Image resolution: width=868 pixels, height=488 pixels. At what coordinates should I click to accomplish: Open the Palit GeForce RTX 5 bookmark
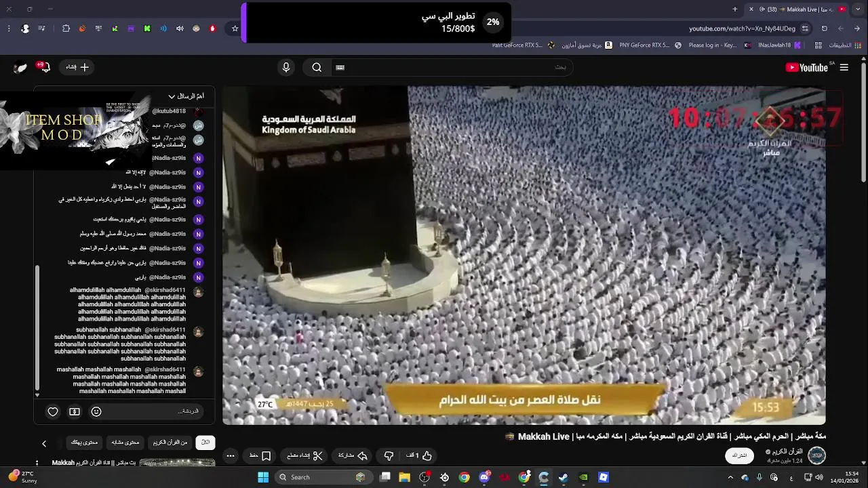(x=522, y=45)
